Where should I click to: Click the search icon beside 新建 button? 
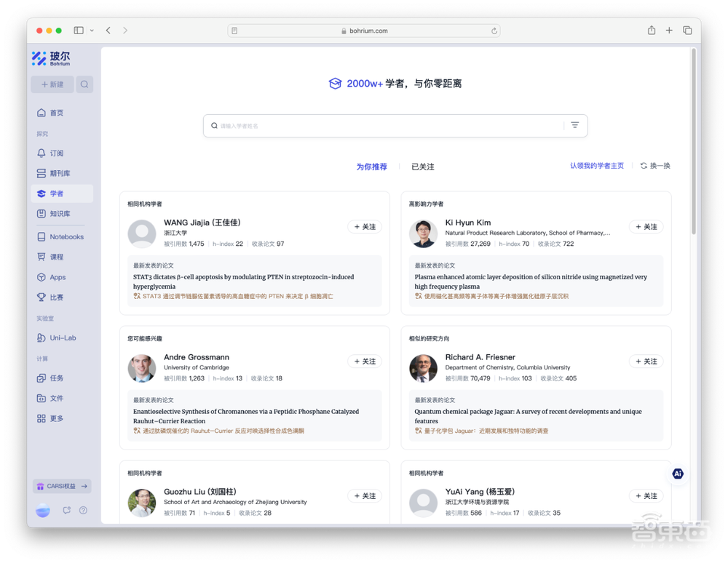(84, 84)
